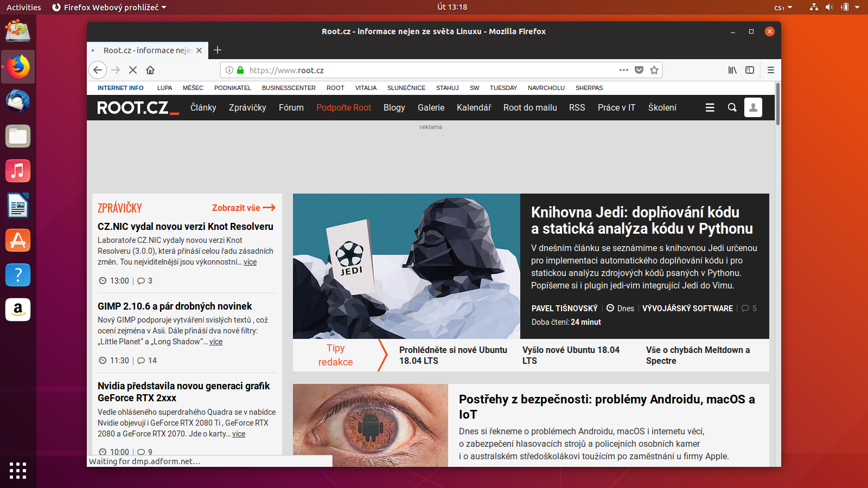Click the Home button in the toolbar

click(150, 70)
